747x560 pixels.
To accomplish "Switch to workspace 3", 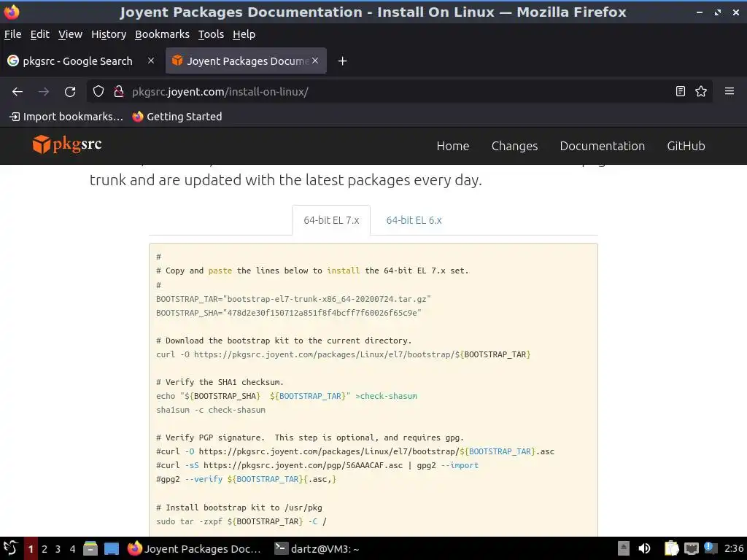I will 58,549.
